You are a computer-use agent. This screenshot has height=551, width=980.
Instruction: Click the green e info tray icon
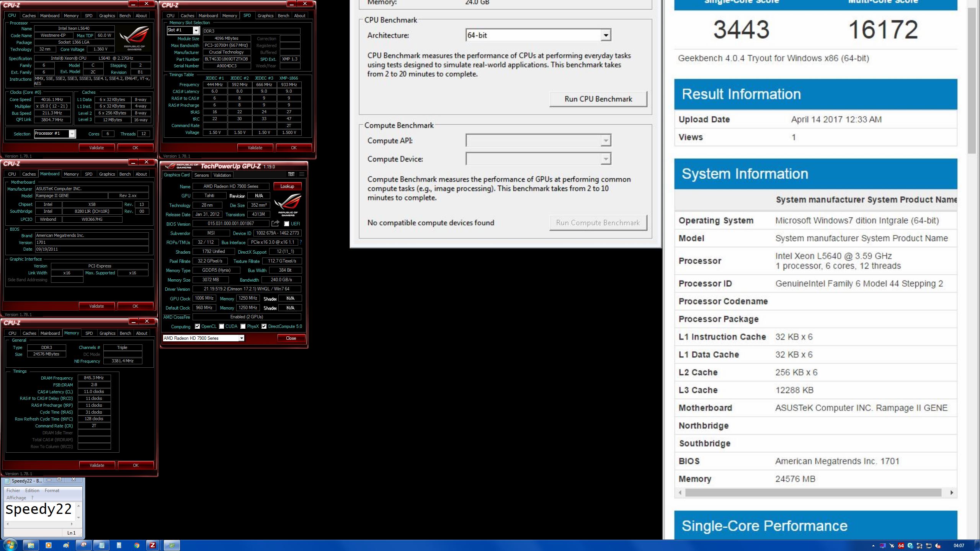point(910,546)
